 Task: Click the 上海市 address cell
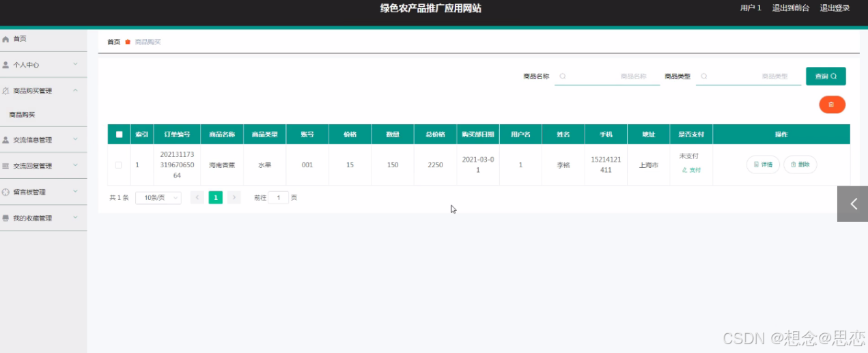pos(649,165)
